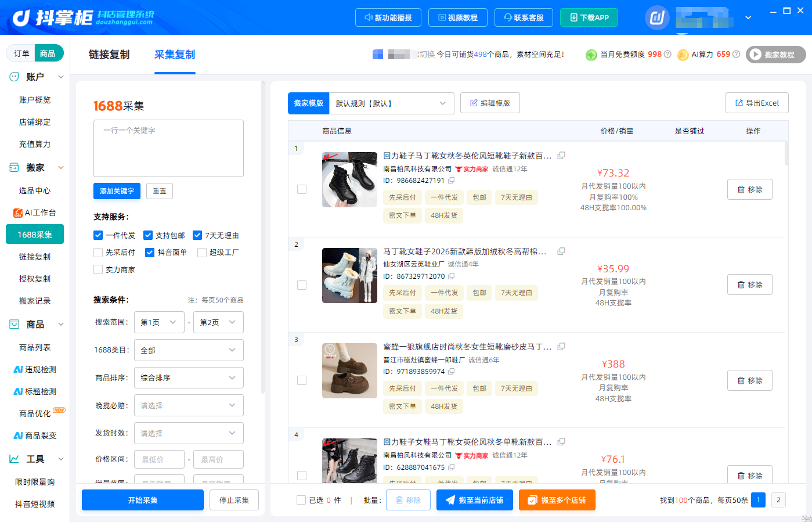Open 商品优化 in sidebar
This screenshot has width=812, height=522.
click(35, 413)
